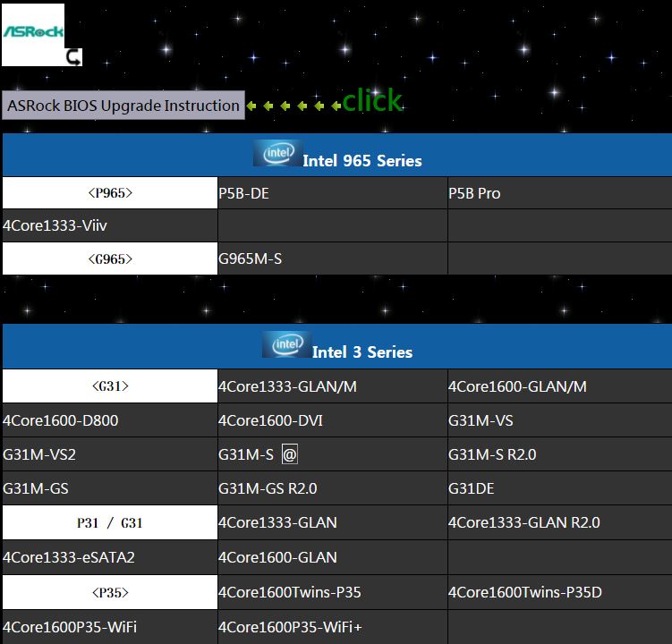
Task: Click the Intel logo beside 965 Series
Action: (278, 153)
